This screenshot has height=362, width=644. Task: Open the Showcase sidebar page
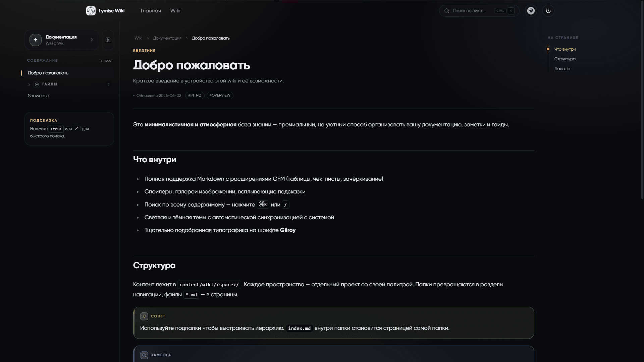pyautogui.click(x=38, y=96)
